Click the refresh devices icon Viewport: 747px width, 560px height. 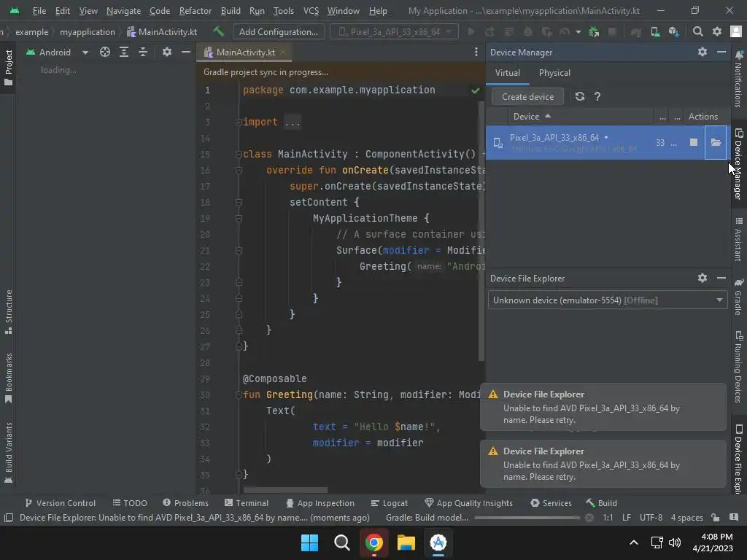[580, 97]
